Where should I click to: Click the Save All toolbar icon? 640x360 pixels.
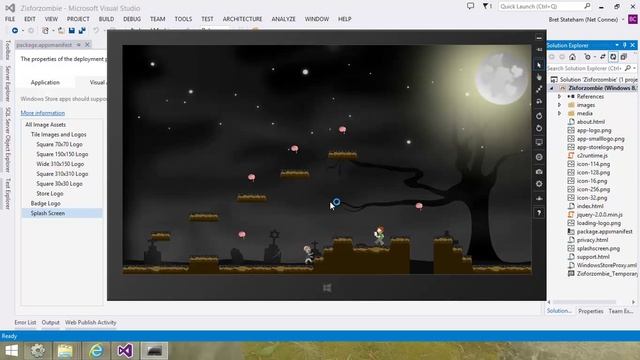pyautogui.click(x=82, y=31)
